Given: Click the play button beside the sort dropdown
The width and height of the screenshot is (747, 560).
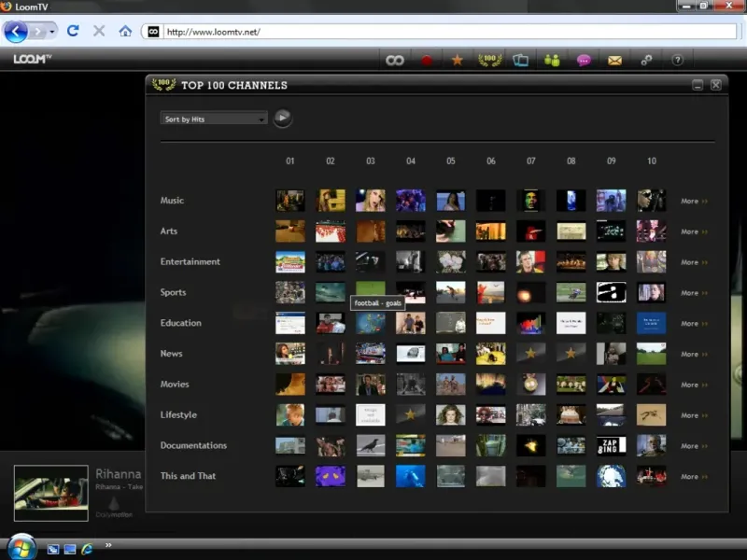Looking at the screenshot, I should (x=282, y=118).
